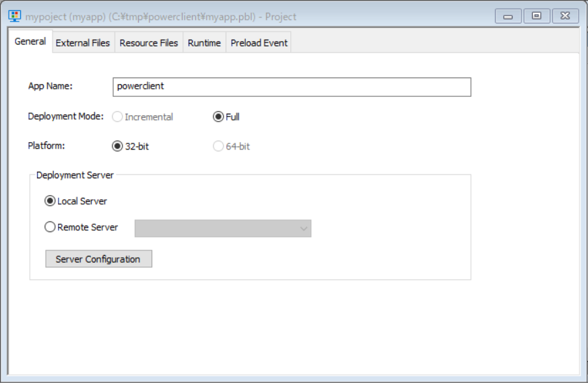
Task: Select the 32-bit platform option
Action: coord(118,146)
